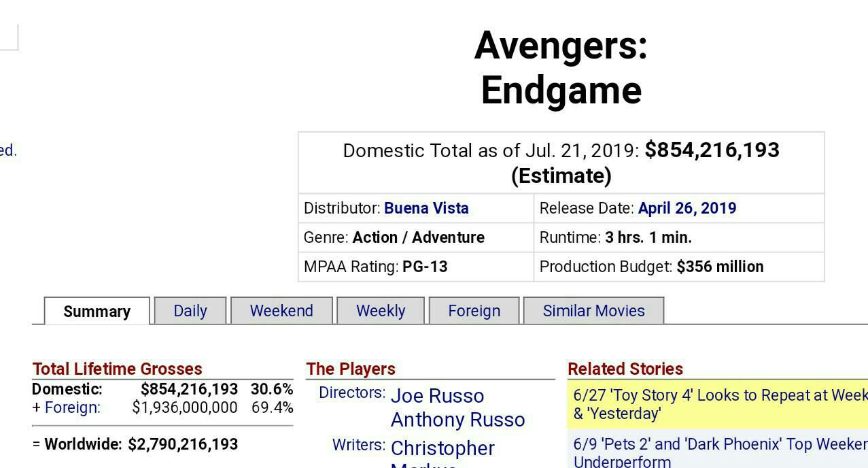Click the Avengers: Endgame title heading
868x468 pixels.
coord(561,67)
